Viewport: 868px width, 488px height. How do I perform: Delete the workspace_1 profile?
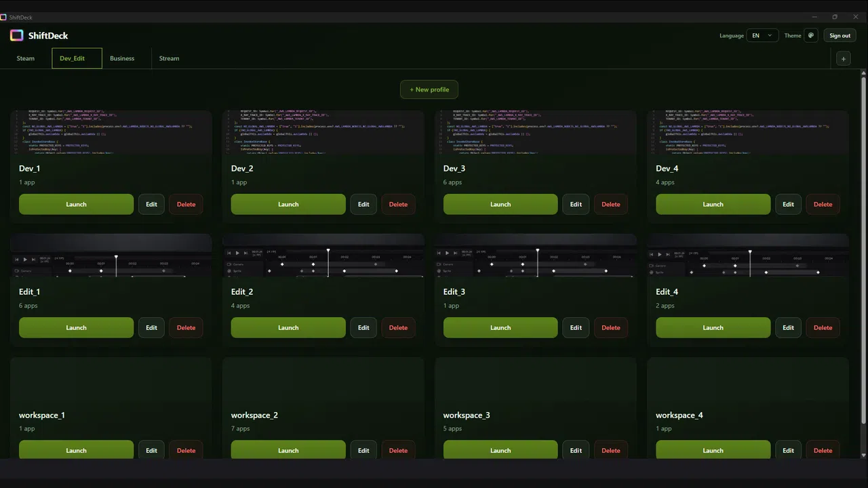[186, 449]
